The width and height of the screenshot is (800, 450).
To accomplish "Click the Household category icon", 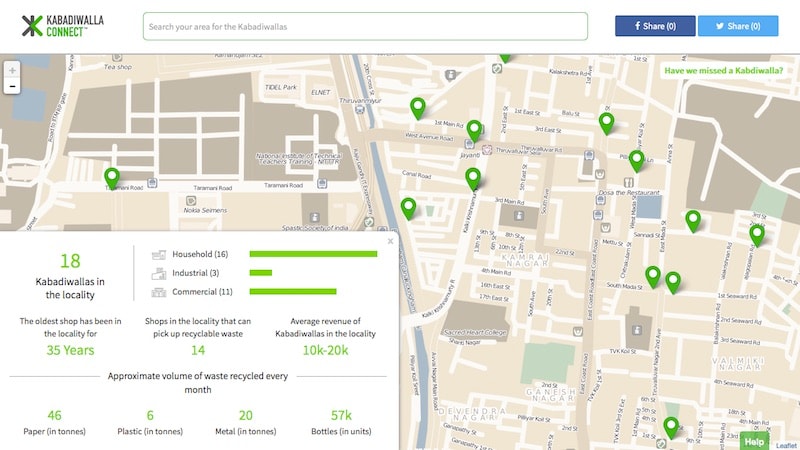I will (159, 254).
